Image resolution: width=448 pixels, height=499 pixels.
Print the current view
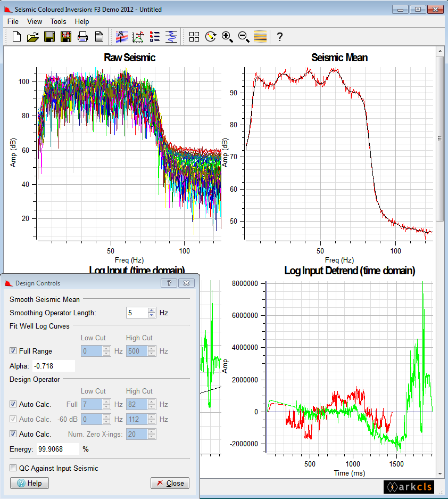click(82, 37)
